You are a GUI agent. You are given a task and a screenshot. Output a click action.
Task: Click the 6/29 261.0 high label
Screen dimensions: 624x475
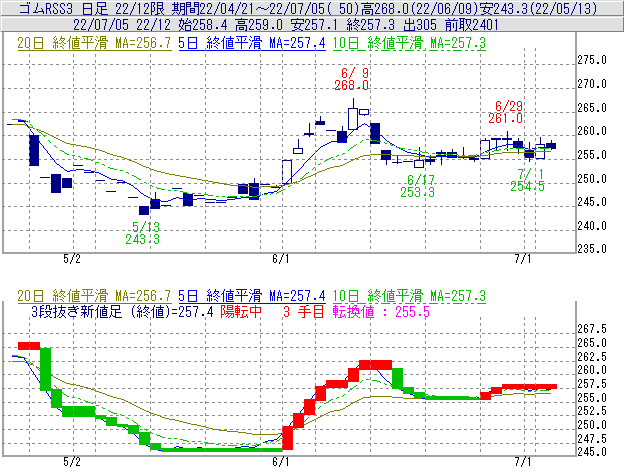[506, 112]
